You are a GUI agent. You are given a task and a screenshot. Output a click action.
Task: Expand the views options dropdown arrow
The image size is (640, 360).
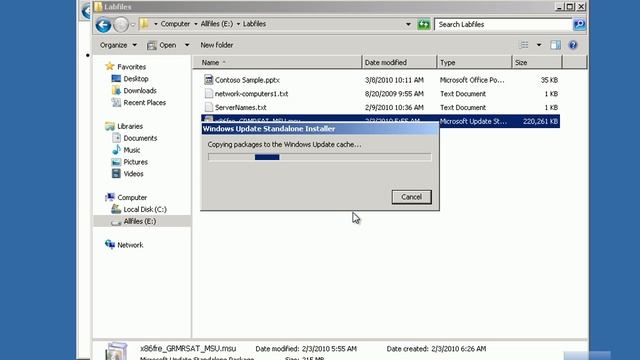point(539,45)
